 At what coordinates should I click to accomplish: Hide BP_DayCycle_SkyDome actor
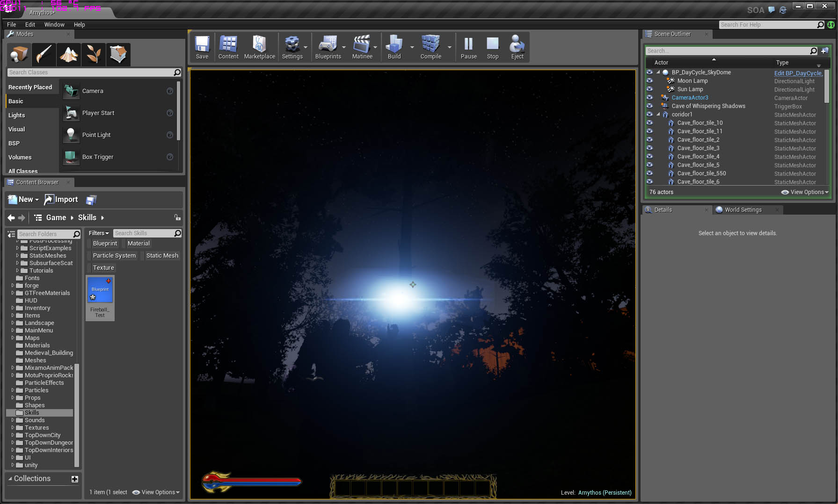tap(649, 72)
